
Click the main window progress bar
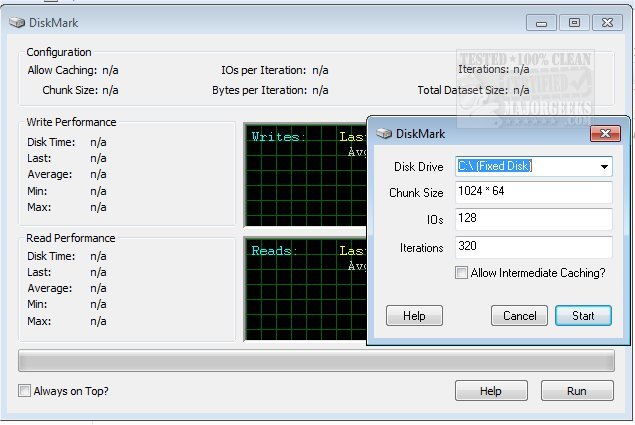coord(316,361)
